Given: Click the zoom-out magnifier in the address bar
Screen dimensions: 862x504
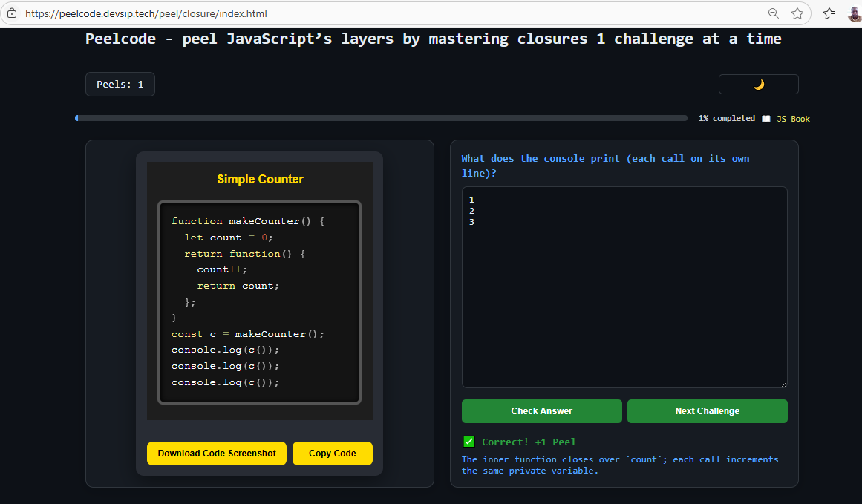Looking at the screenshot, I should point(773,13).
